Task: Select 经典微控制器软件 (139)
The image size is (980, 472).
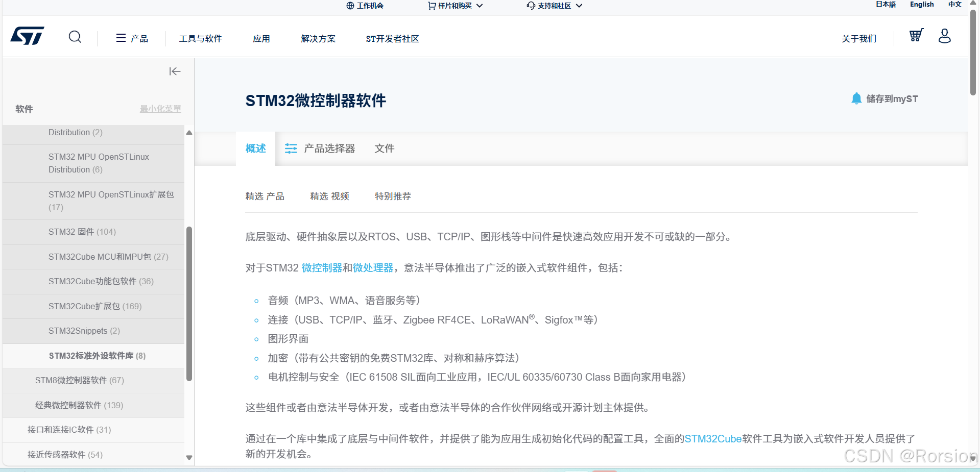Action: pos(93,406)
